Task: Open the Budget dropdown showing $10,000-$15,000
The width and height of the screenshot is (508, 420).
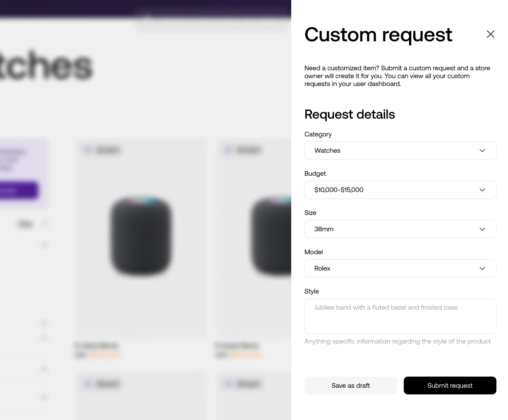Action: click(400, 190)
